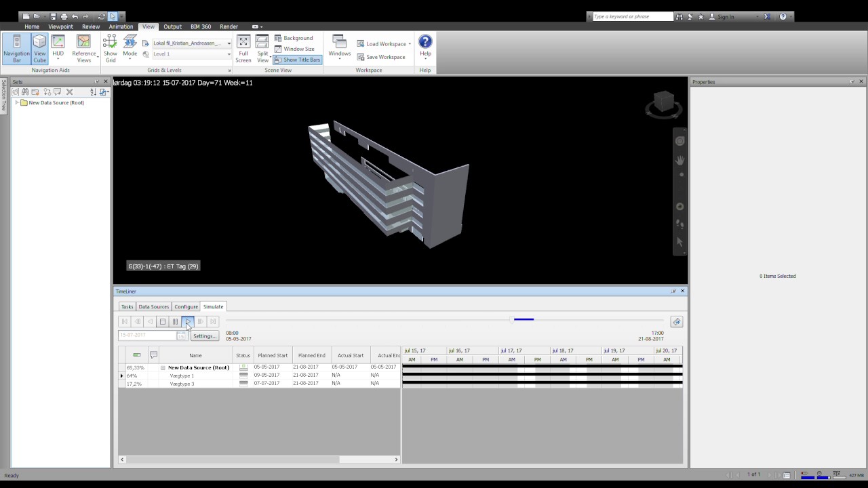Click the Forward to end button
This screenshot has height=488, width=868.
[x=213, y=321]
